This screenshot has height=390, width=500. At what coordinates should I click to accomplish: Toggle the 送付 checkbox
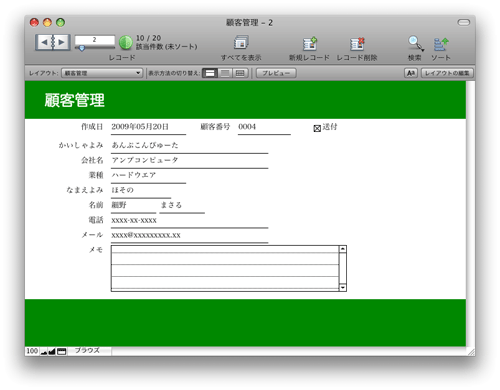pos(317,128)
